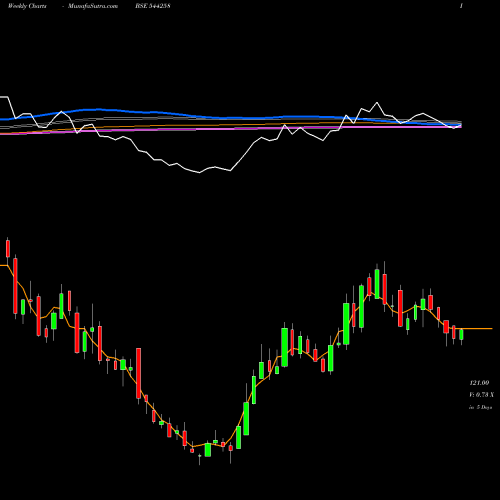
Task: Click the 'Weekly Charts' title text
Action: [27, 6]
